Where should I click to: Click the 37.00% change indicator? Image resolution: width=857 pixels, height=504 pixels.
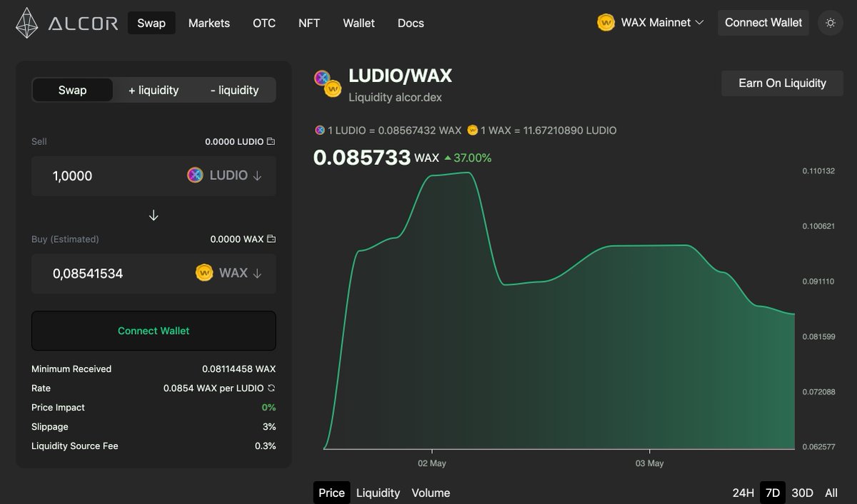coord(468,158)
